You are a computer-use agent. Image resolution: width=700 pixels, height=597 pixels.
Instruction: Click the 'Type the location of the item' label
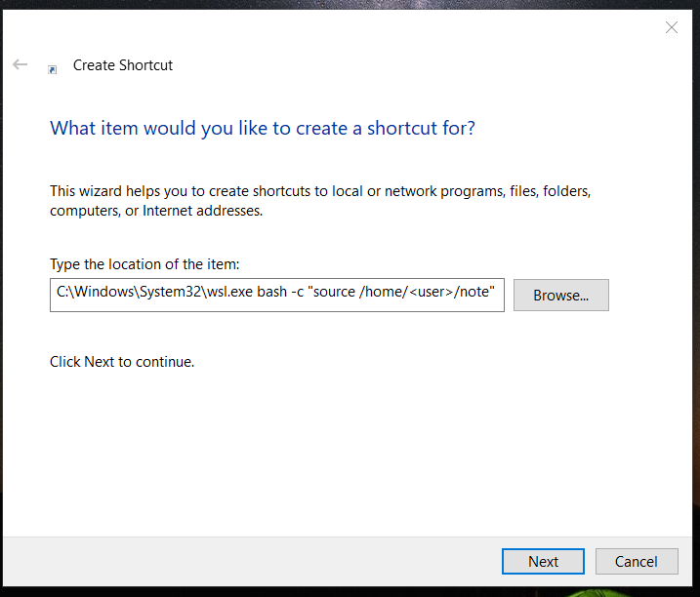coord(144,264)
